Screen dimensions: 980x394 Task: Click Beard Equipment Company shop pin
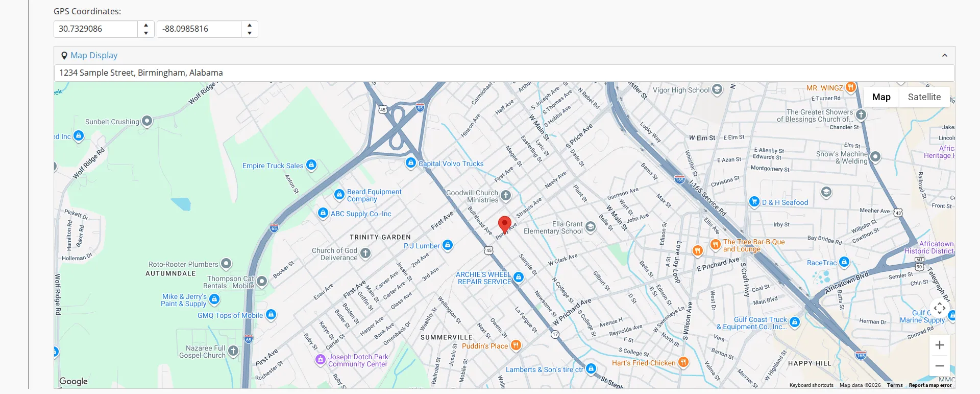click(x=339, y=194)
